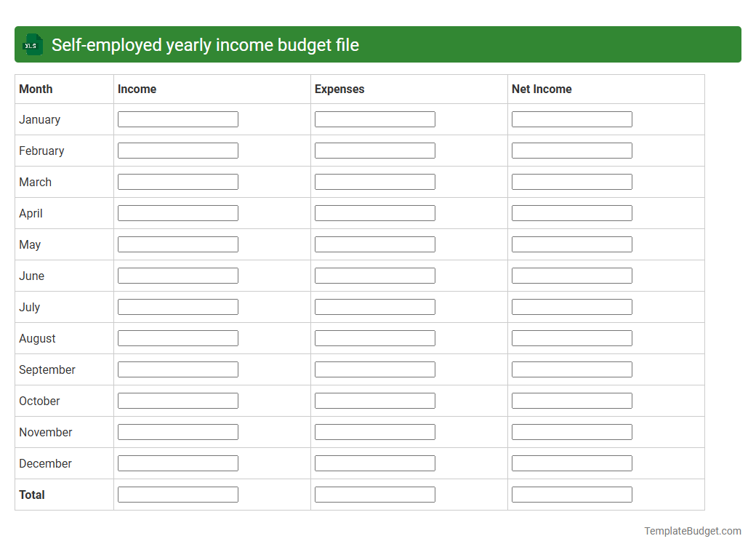
Task: Click the Month column header
Action: (x=33, y=89)
